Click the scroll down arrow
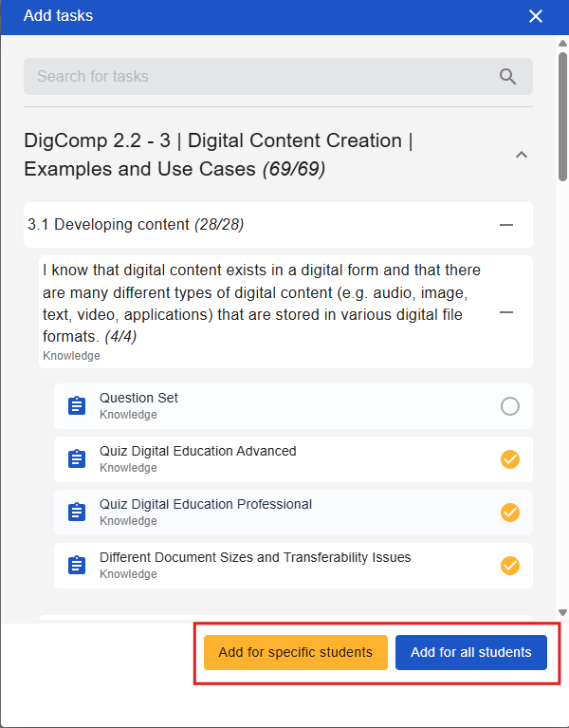Screen dimensions: 569x728 (x=562, y=613)
